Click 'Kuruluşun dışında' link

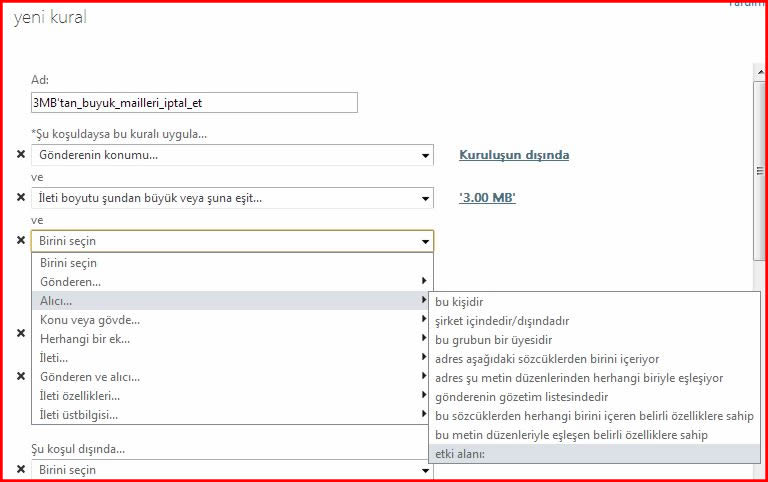point(514,155)
